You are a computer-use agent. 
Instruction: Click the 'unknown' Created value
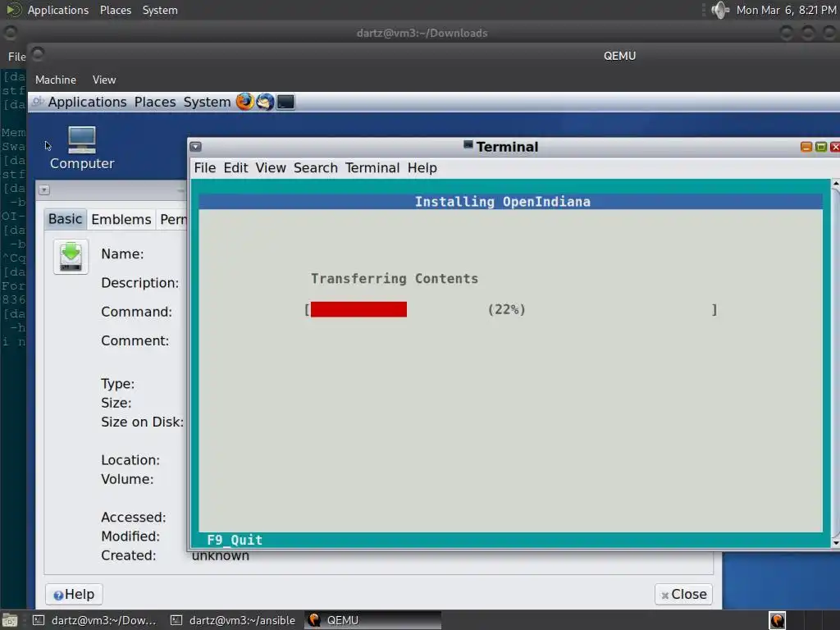[220, 556]
